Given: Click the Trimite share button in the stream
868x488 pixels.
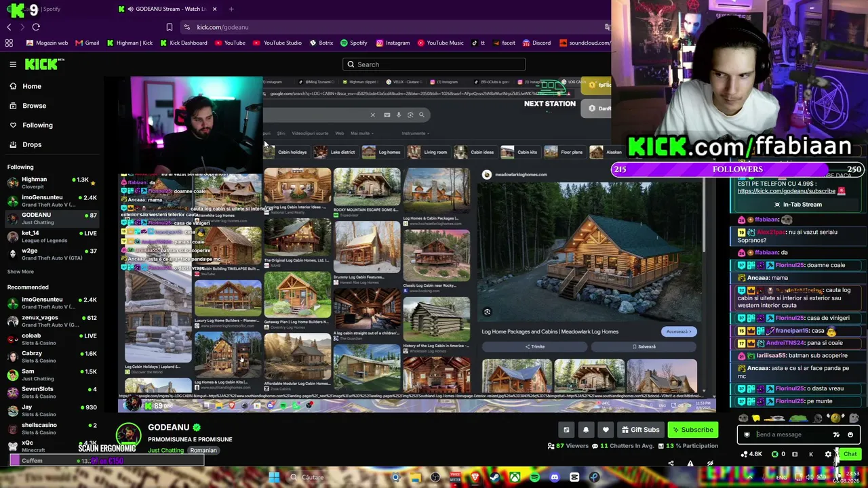Looking at the screenshot, I should pyautogui.click(x=535, y=346).
